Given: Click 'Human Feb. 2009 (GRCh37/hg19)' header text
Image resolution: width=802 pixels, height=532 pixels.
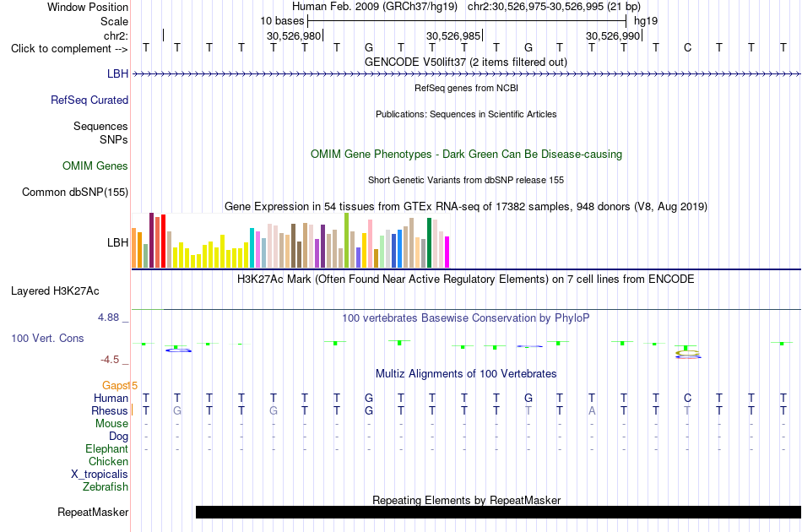Looking at the screenshot, I should point(375,7).
